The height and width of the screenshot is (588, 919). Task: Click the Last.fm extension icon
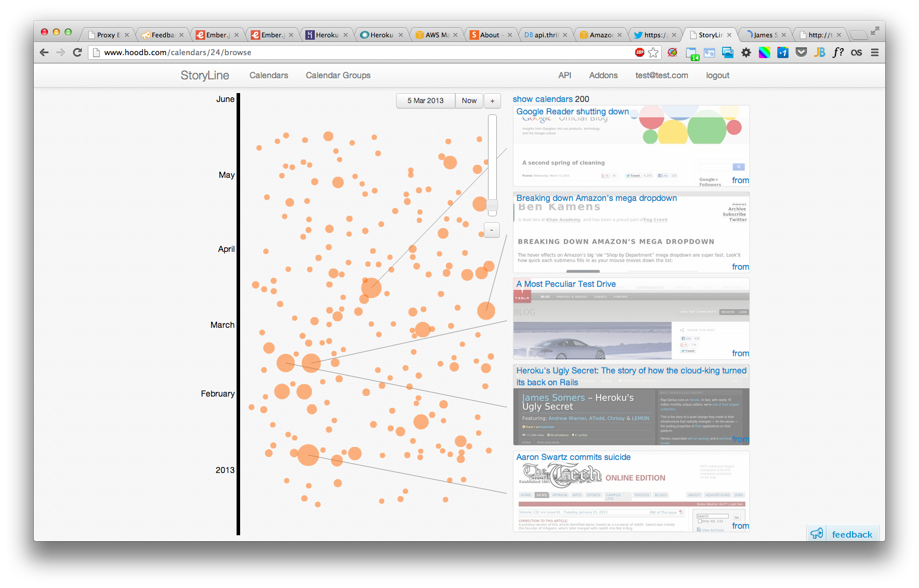point(856,52)
